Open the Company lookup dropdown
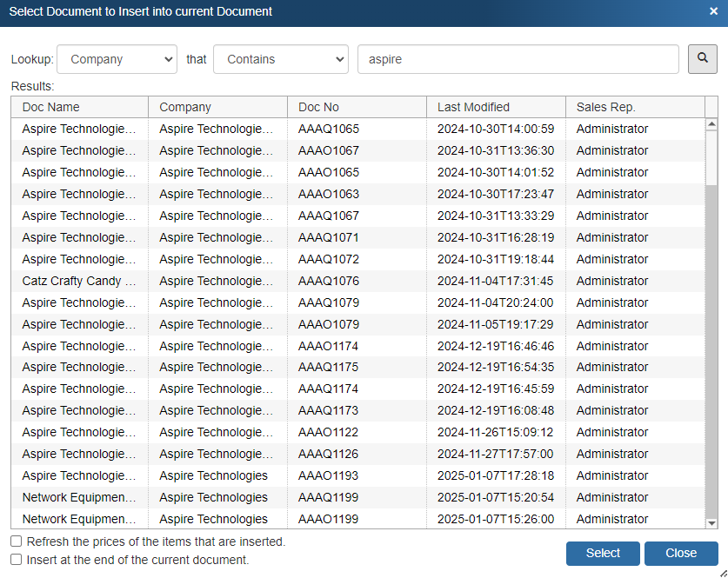Image resolution: width=728 pixels, height=578 pixels. pyautogui.click(x=117, y=60)
